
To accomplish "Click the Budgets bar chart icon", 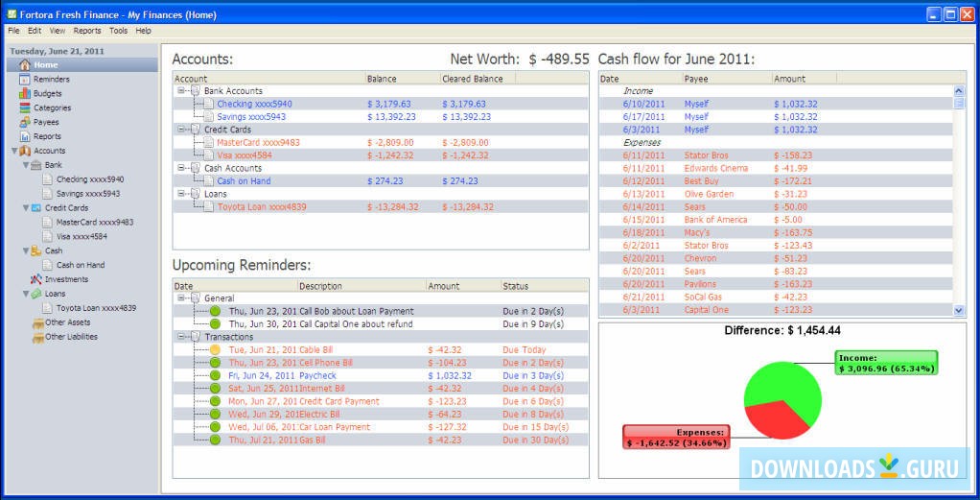I will click(x=25, y=94).
